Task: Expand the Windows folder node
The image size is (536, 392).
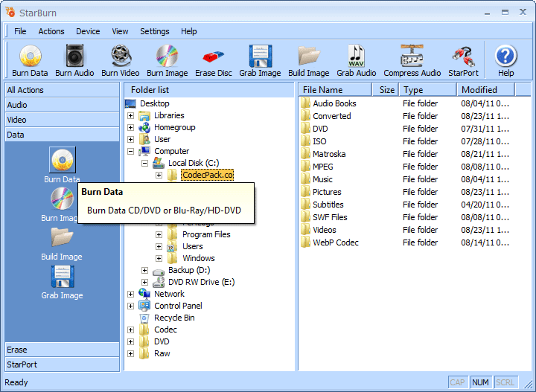Action: click(159, 259)
